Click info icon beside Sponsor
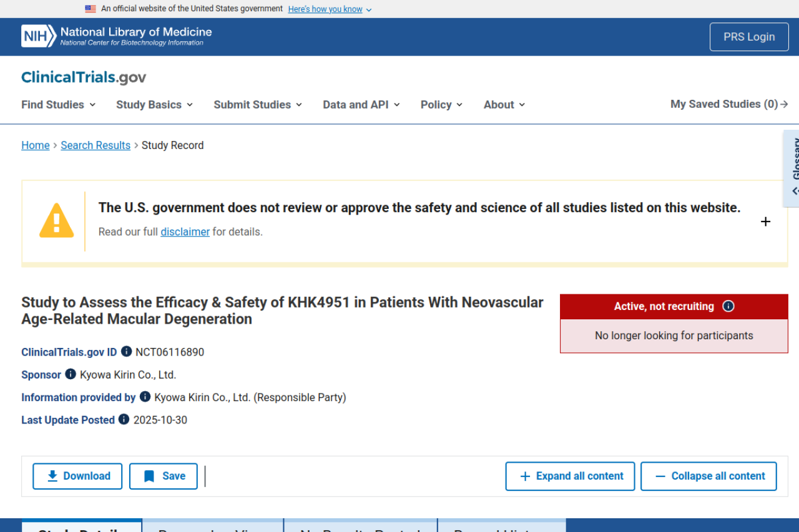Screen dimensions: 799x532 (71, 374)
